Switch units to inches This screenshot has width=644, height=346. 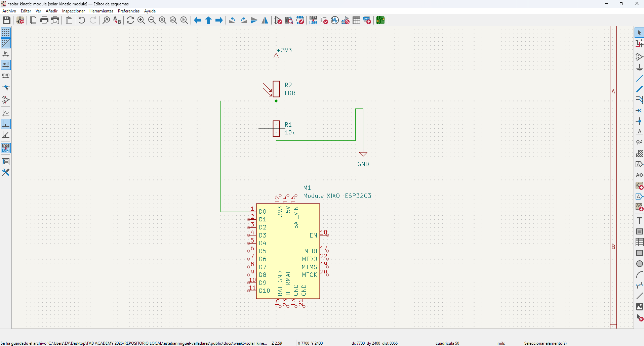[6, 54]
